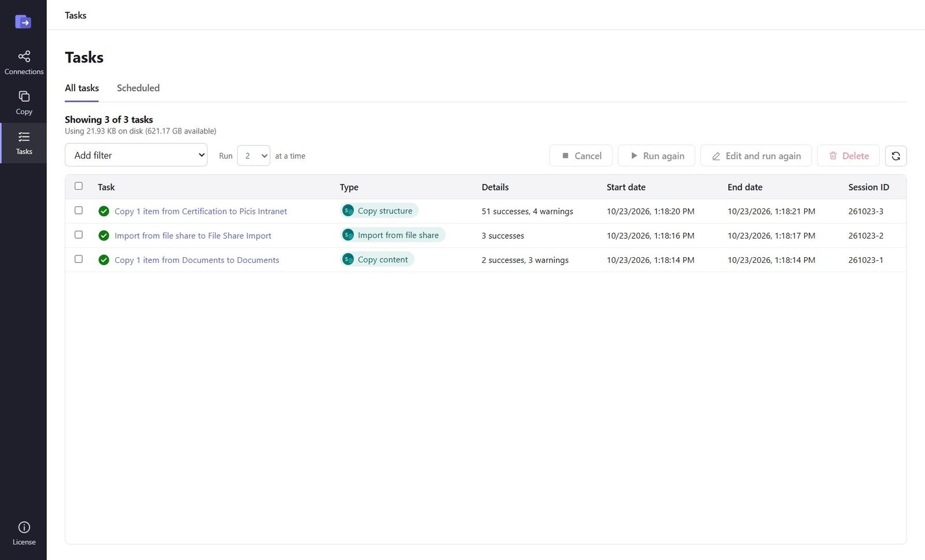Check the Certification to Picis Intranet task
The height and width of the screenshot is (560, 925).
click(x=79, y=210)
